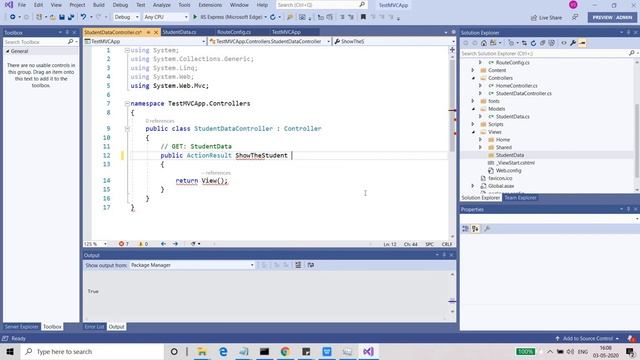Image resolution: width=640 pixels, height=360 pixels.
Task: Open Package Manager output source dropdown
Action: (x=192, y=265)
